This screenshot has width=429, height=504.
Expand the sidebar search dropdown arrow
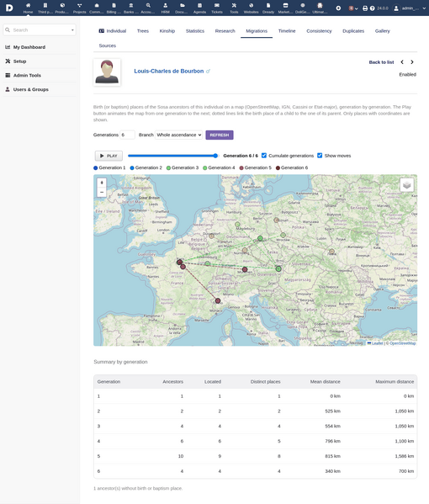pyautogui.click(x=72, y=30)
